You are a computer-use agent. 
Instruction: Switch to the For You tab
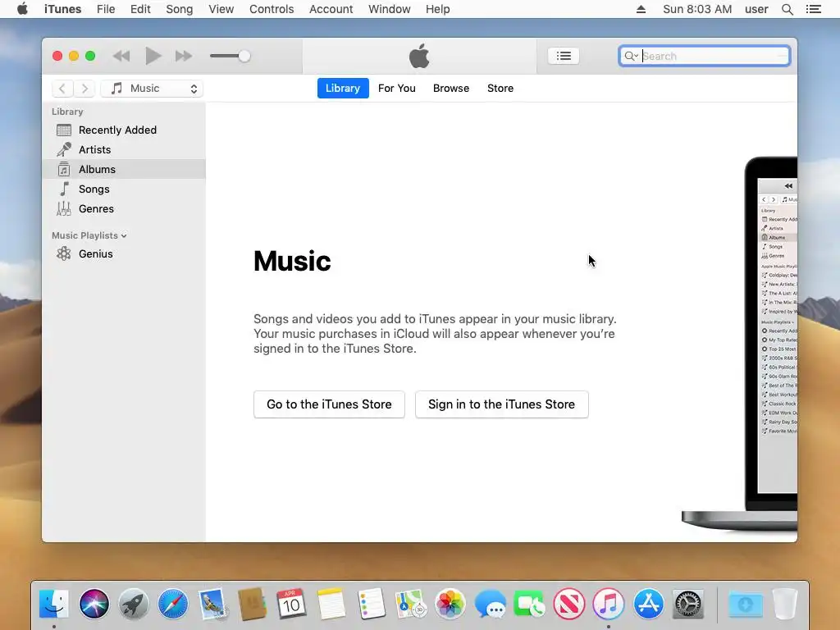click(396, 89)
